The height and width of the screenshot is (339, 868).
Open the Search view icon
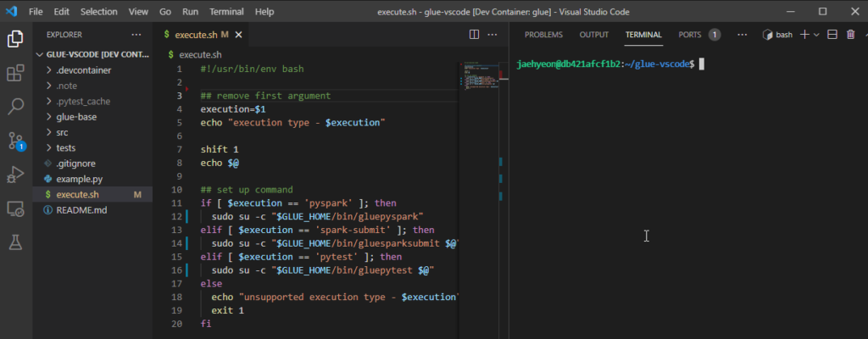pyautogui.click(x=15, y=106)
